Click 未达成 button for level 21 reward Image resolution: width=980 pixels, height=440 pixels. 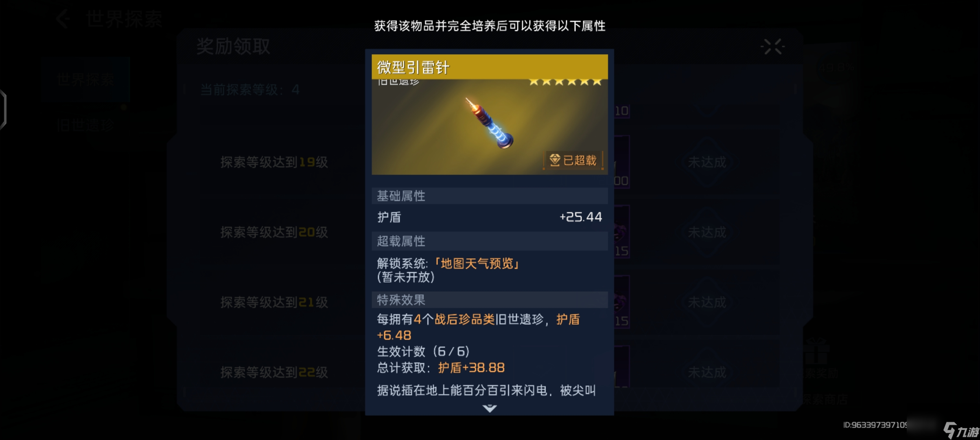point(707,302)
